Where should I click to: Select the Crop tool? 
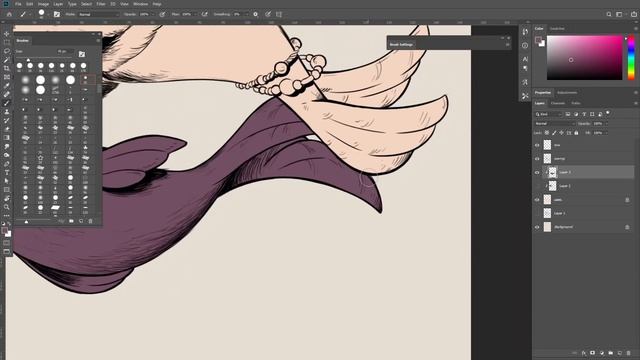tap(7, 68)
